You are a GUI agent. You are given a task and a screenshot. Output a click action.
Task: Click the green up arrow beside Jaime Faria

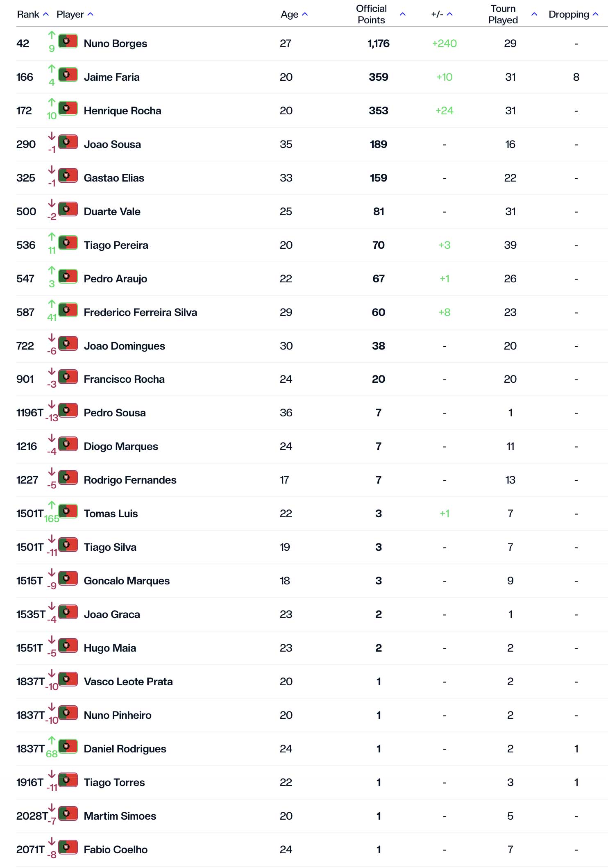(x=52, y=68)
